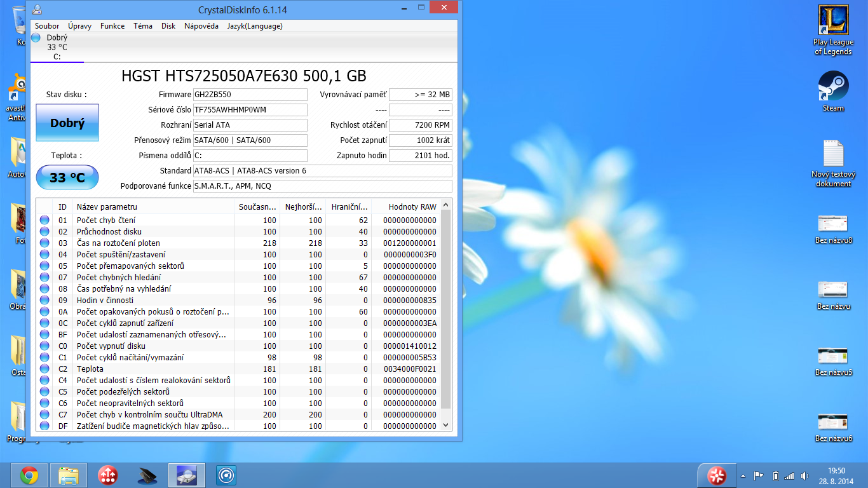The width and height of the screenshot is (868, 488).
Task: Show hidden system tray icons arrow
Action: 743,475
